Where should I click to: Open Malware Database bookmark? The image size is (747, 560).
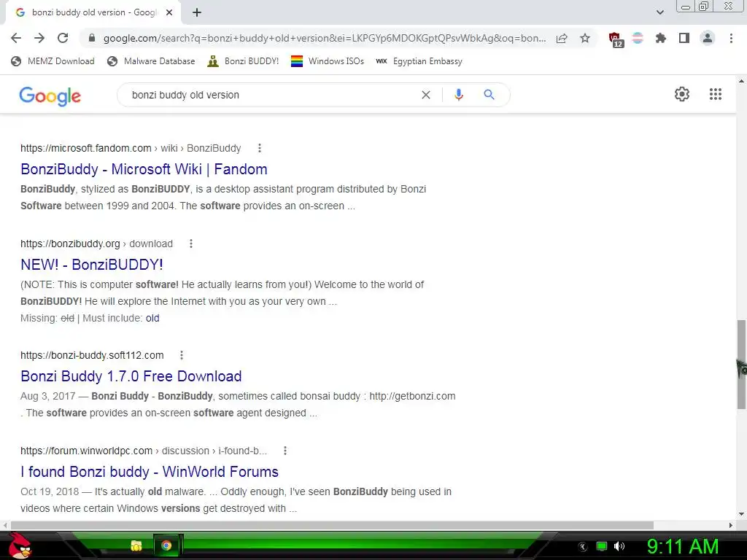tap(151, 61)
